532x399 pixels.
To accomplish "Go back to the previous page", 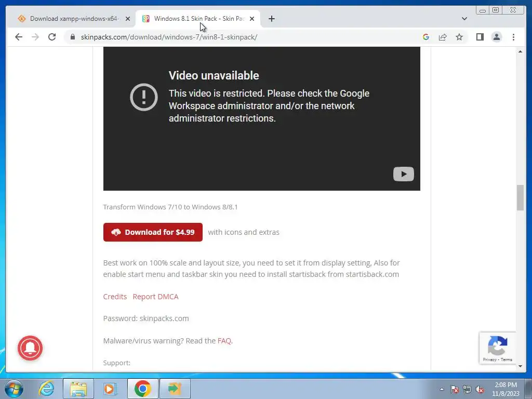I will tap(19, 37).
